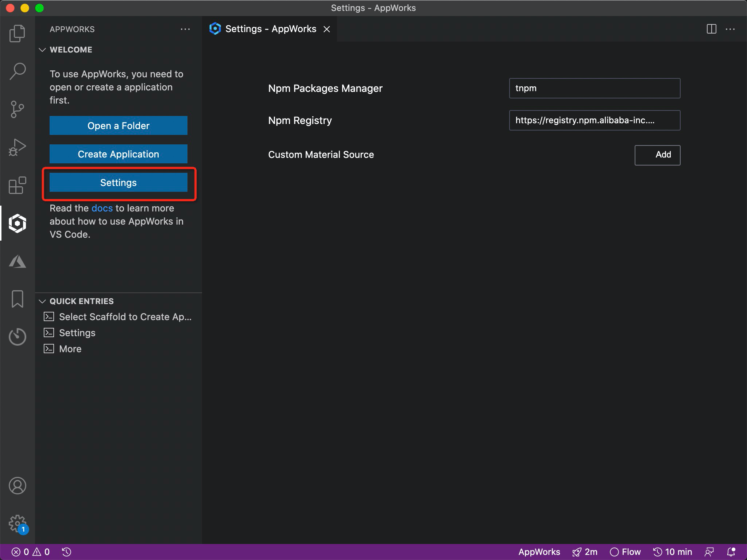Open the Bookmarks view icon
The image size is (747, 560).
17,299
